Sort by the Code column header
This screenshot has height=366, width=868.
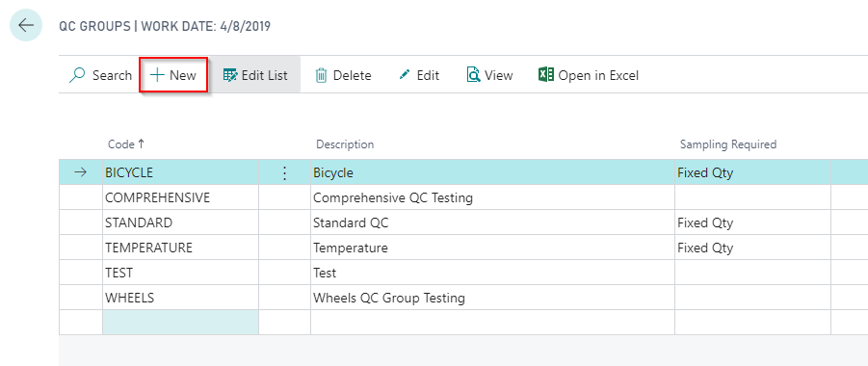click(x=126, y=144)
